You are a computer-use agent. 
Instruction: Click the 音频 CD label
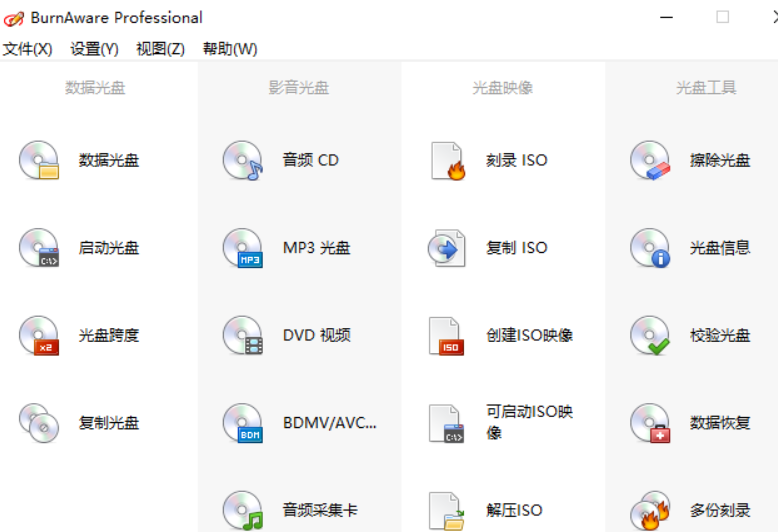click(311, 160)
